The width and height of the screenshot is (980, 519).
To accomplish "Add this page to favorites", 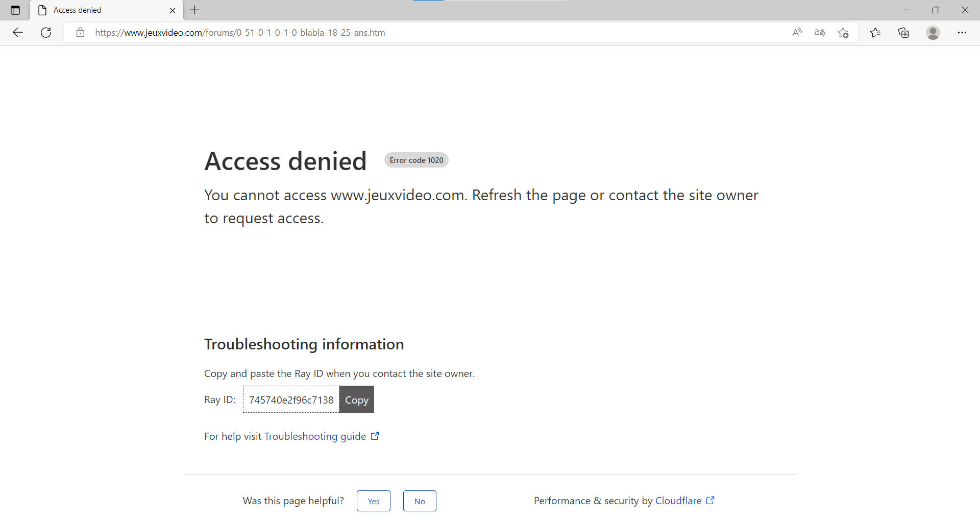I will (843, 33).
